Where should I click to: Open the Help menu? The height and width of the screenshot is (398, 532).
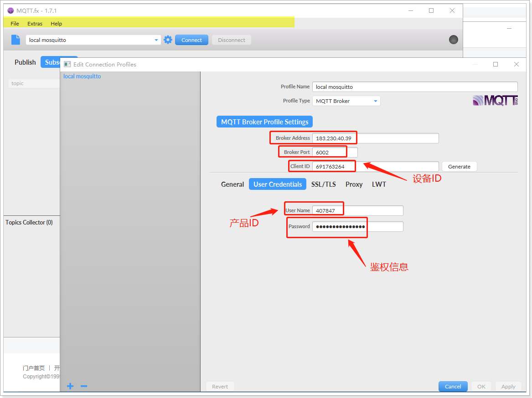(x=57, y=24)
